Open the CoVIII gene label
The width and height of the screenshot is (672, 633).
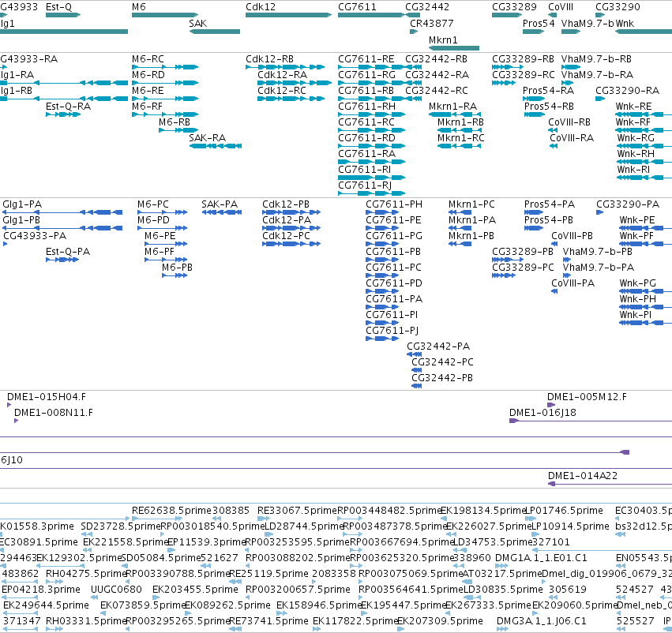coord(561,7)
